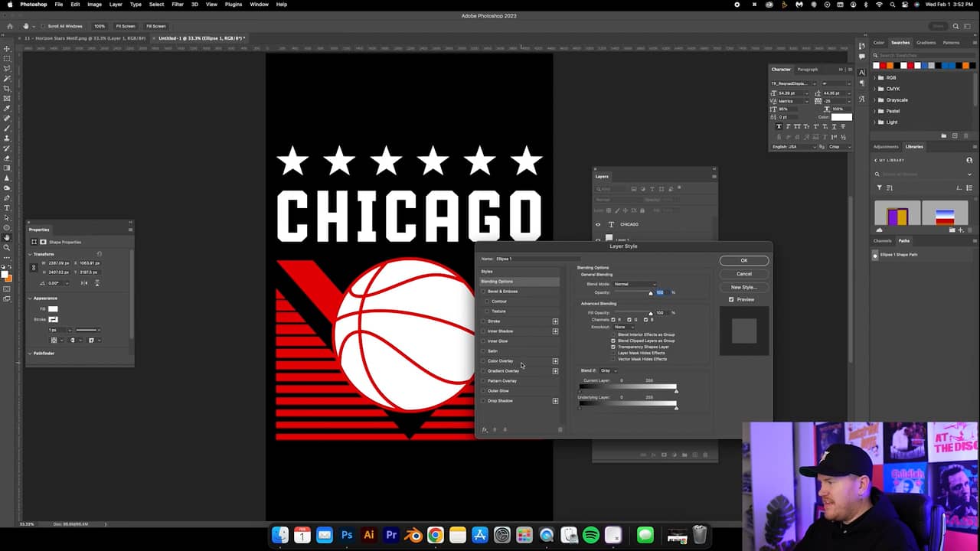The height and width of the screenshot is (551, 980).
Task: Select the Crop tool
Action: point(7,89)
